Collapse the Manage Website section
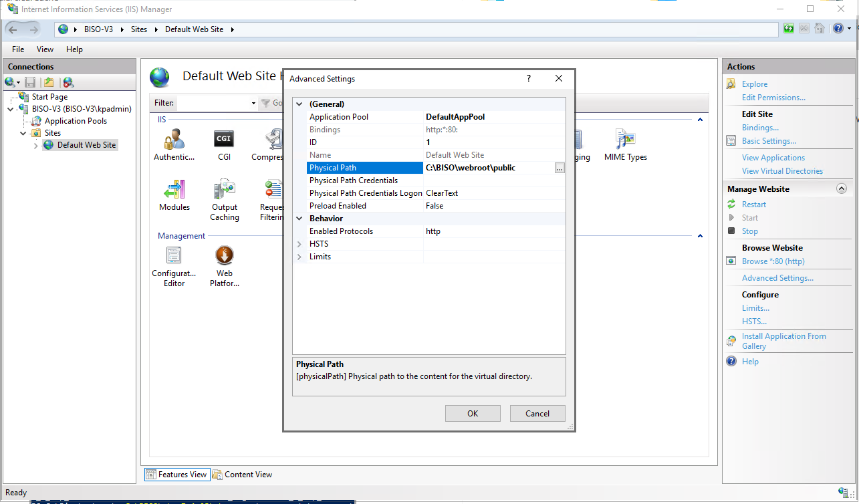The width and height of the screenshot is (859, 504). pyautogui.click(x=842, y=189)
